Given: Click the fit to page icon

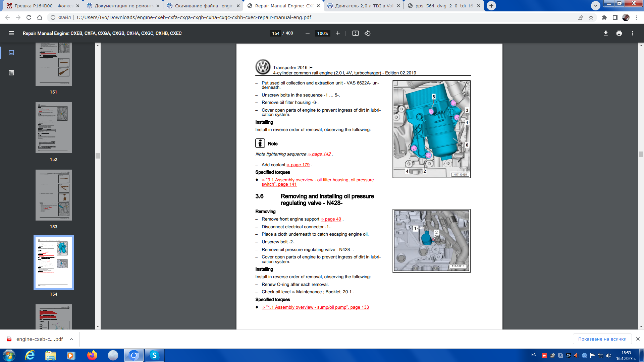Looking at the screenshot, I should [355, 33].
